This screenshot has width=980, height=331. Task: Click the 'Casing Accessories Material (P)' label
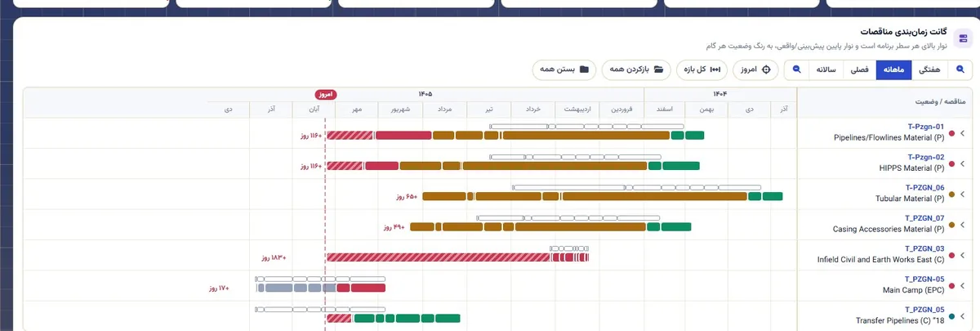(x=889, y=230)
